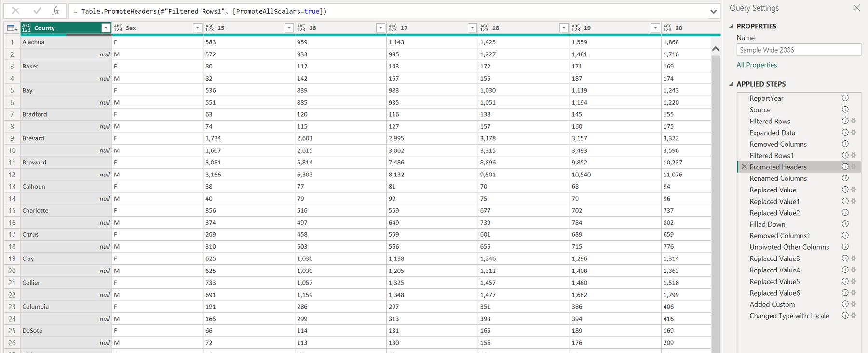Image resolution: width=868 pixels, height=353 pixels.
Task: Delete the Promoted Headers step
Action: click(744, 167)
